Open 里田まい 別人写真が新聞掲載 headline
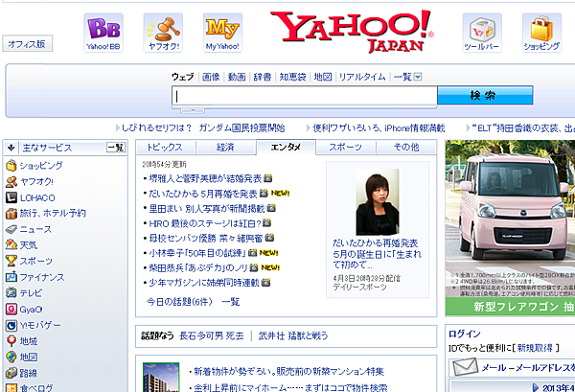Image resolution: width=575 pixels, height=392 pixels. pos(207,208)
